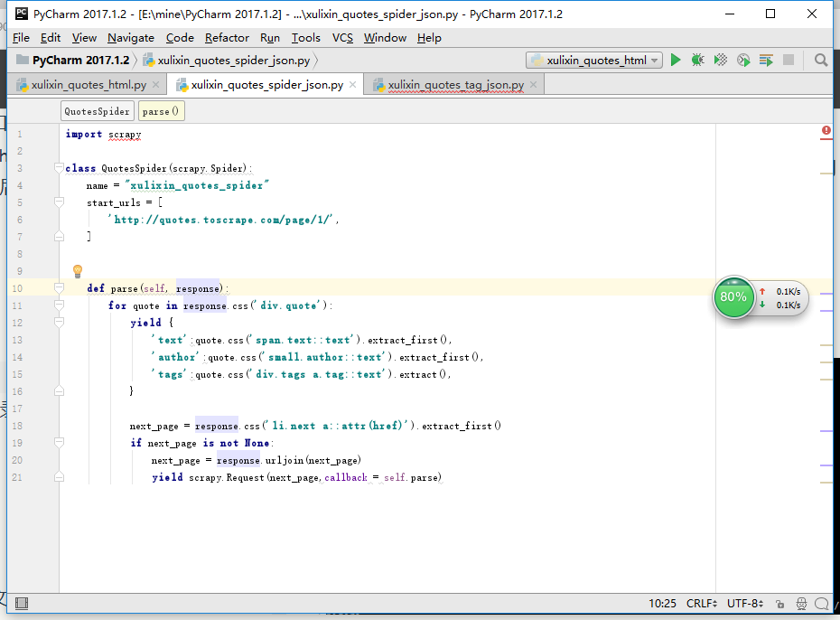The height and width of the screenshot is (620, 840).
Task: Toggle read-only lock icon in status bar
Action: 780,604
